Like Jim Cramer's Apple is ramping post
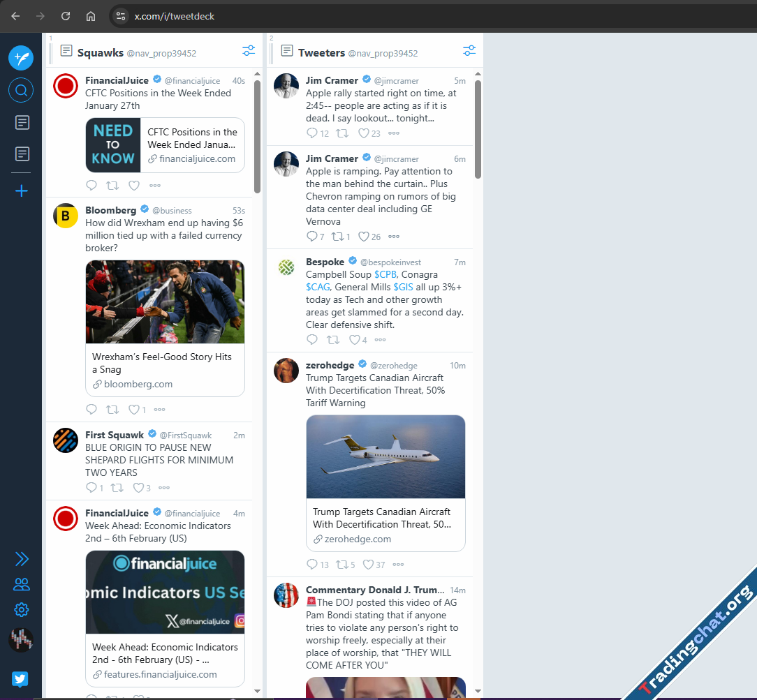This screenshot has height=700, width=757. [x=364, y=237]
